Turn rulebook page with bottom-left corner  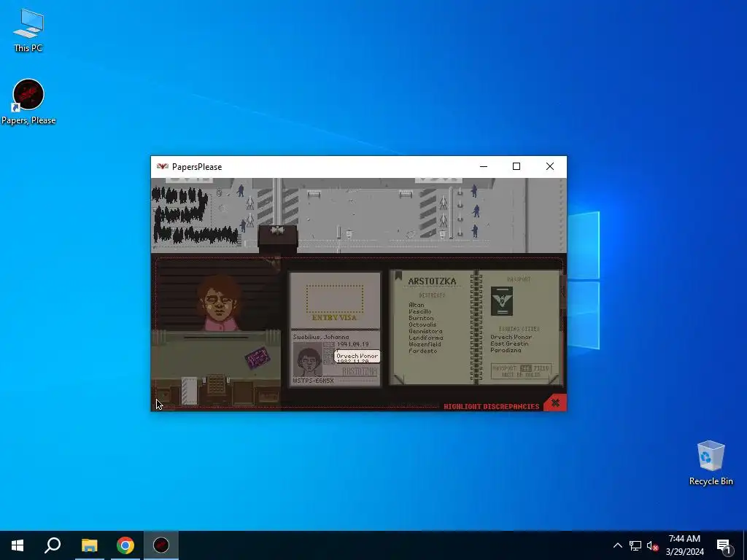pyautogui.click(x=398, y=379)
